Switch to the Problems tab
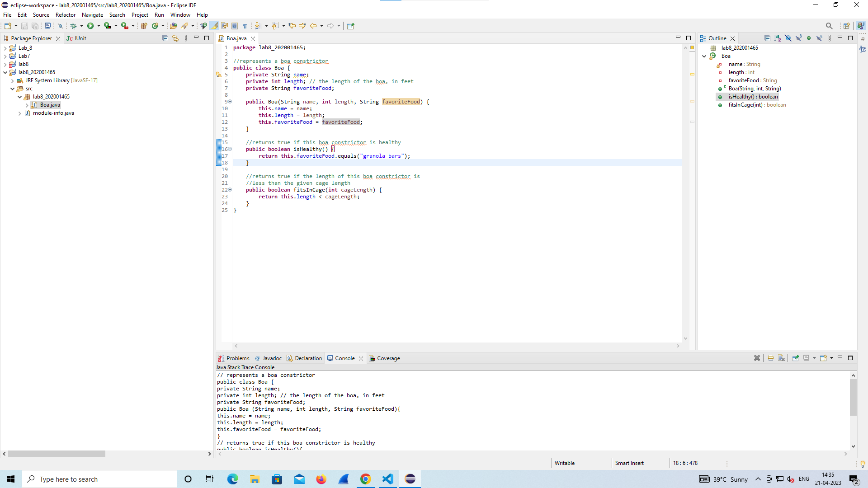Viewport: 868px width, 488px height. (x=237, y=358)
